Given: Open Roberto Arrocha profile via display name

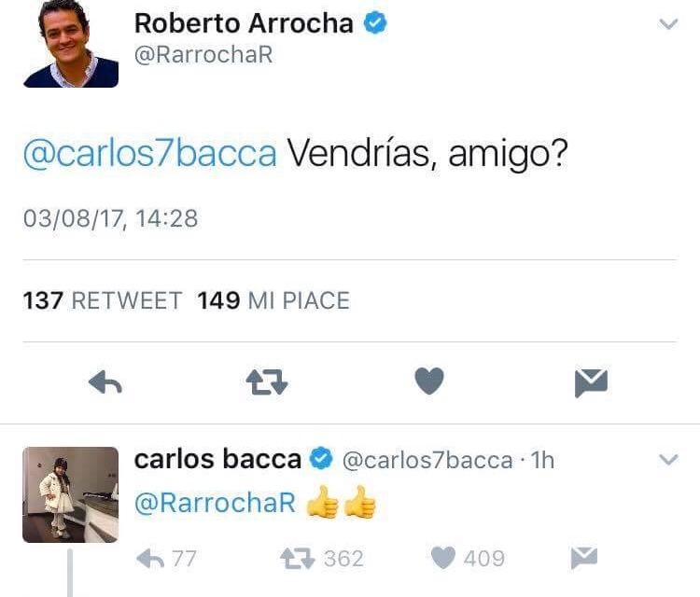Looking at the screenshot, I should (x=244, y=23).
